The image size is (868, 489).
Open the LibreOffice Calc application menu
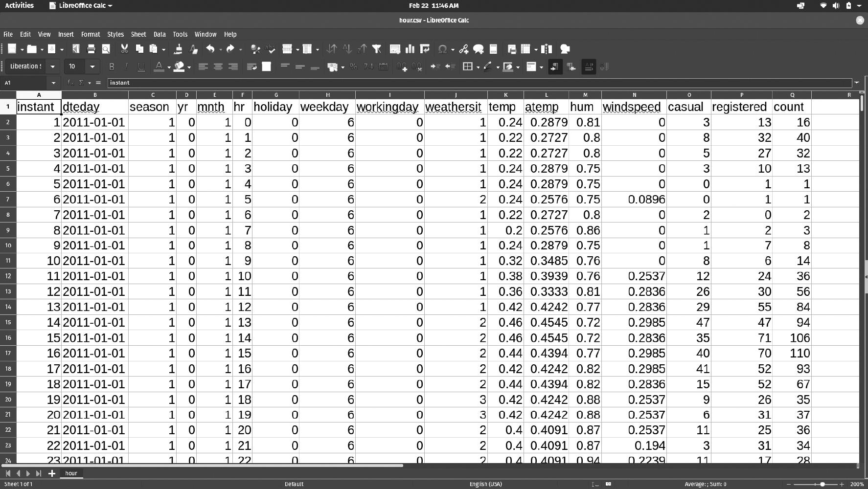(x=81, y=5)
